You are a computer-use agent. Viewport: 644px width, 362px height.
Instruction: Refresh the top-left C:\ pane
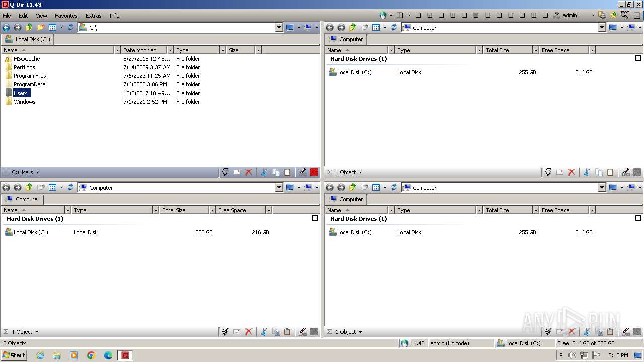click(x=70, y=28)
